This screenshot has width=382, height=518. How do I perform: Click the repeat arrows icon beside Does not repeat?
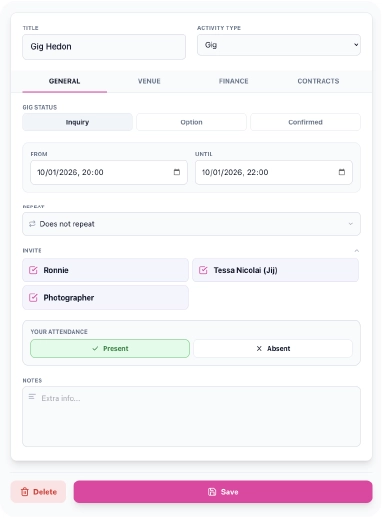click(x=32, y=224)
